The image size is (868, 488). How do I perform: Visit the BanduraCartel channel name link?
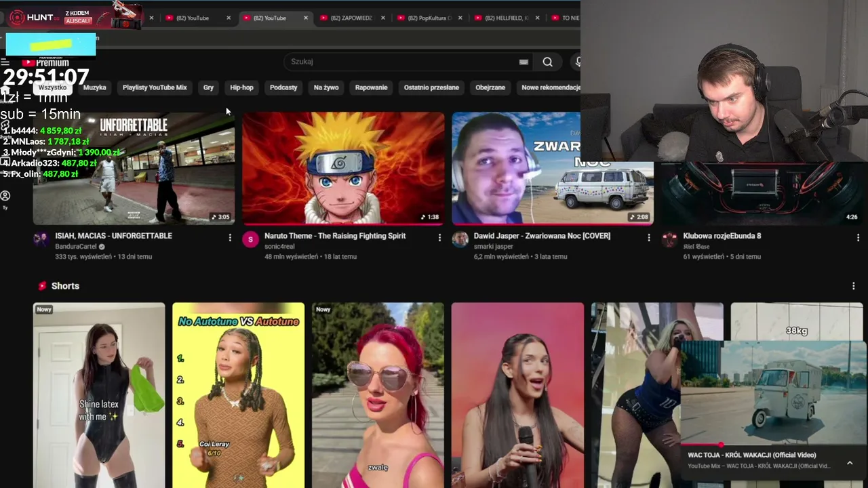pos(75,247)
